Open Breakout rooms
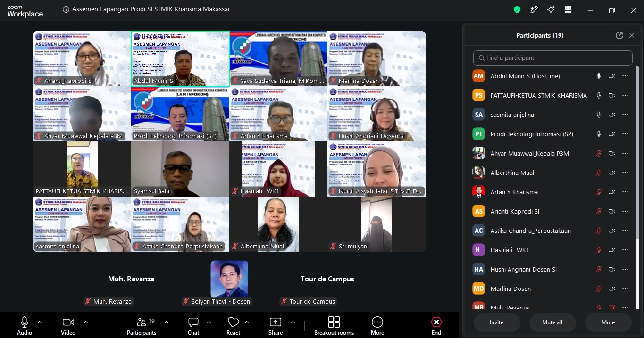Image resolution: width=644 pixels, height=338 pixels. 334,326
